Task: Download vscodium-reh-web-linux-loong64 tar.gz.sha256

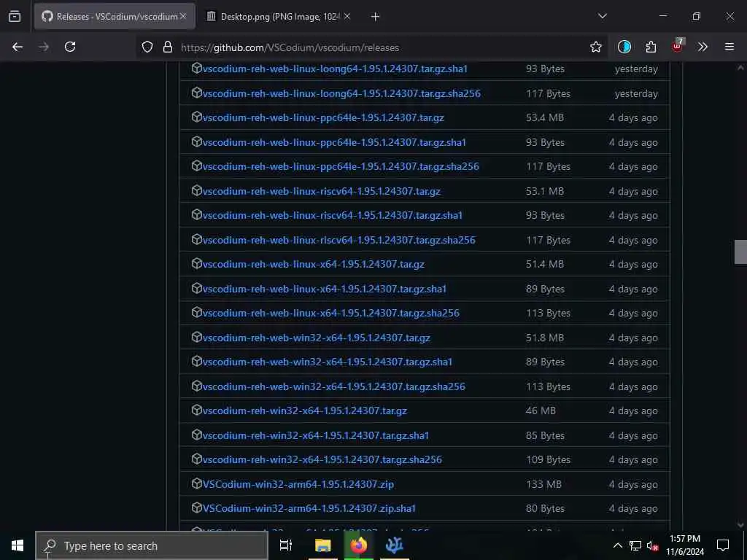Action: point(341,93)
